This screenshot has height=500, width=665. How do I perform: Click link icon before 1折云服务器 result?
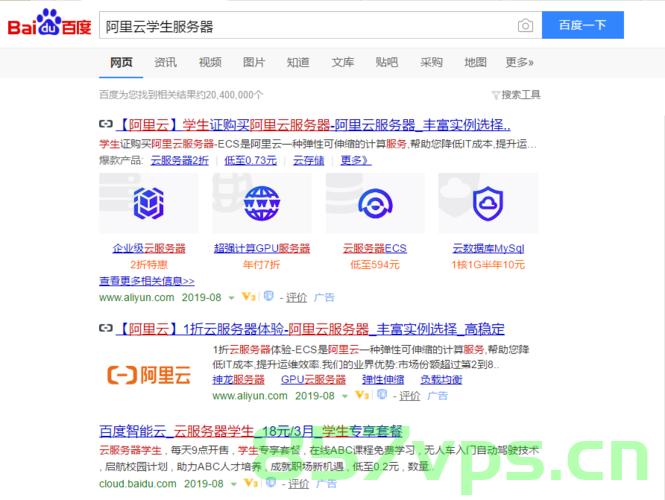(x=106, y=328)
